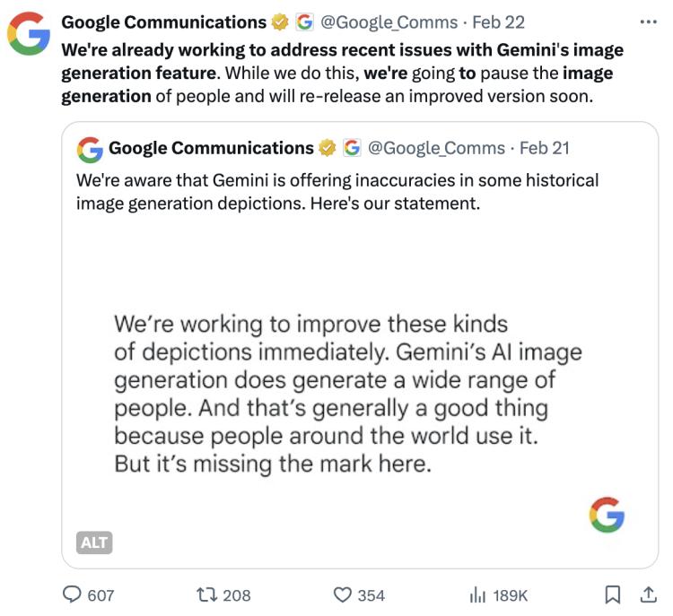Open the Google profile avatar
This screenshot has height=616, width=673.
pyautogui.click(x=29, y=34)
